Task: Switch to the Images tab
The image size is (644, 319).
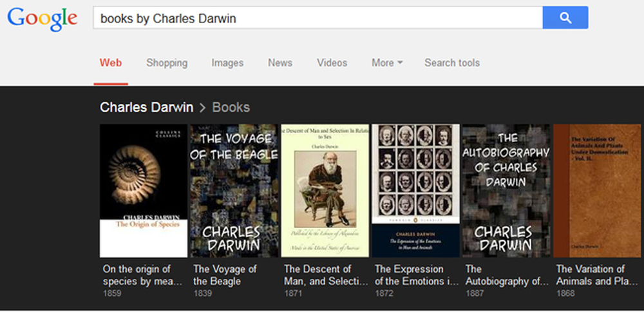Action: click(227, 63)
